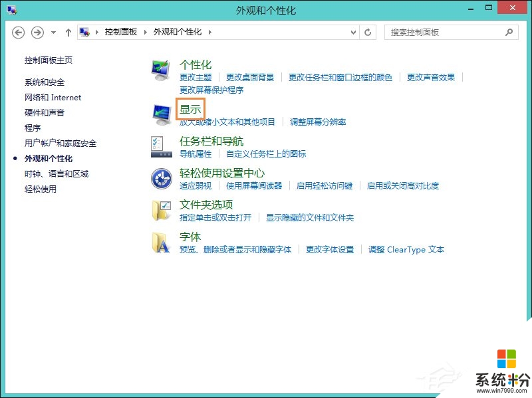Click inside the 搜索控制面板 search box
The height and width of the screenshot is (398, 532).
442,31
